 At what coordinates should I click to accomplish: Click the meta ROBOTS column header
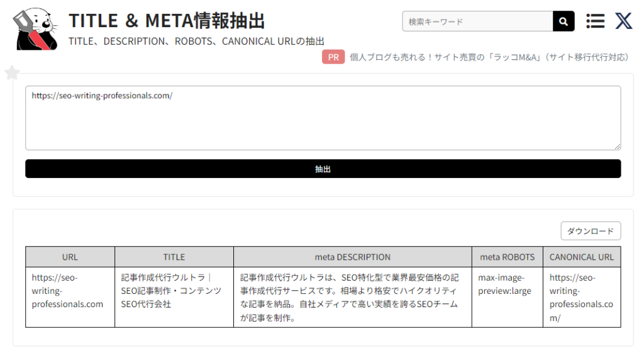(508, 257)
